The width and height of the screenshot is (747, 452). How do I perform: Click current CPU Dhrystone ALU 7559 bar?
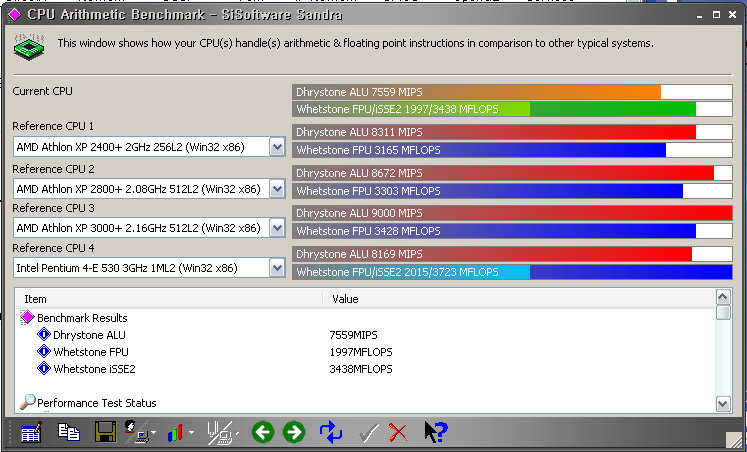click(512, 92)
